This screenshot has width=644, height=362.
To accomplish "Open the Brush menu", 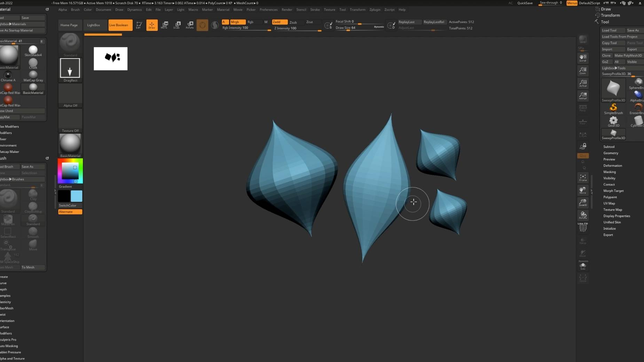I will click(75, 10).
